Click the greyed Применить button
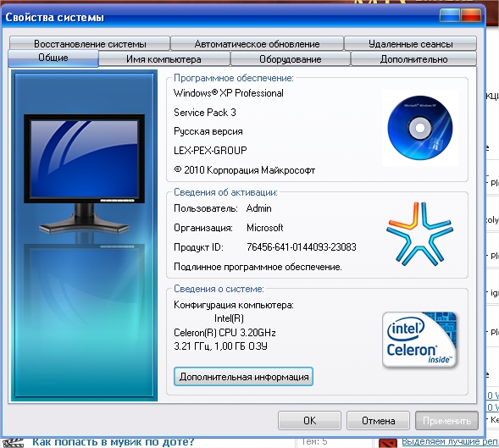The image size is (499, 448). 446,421
